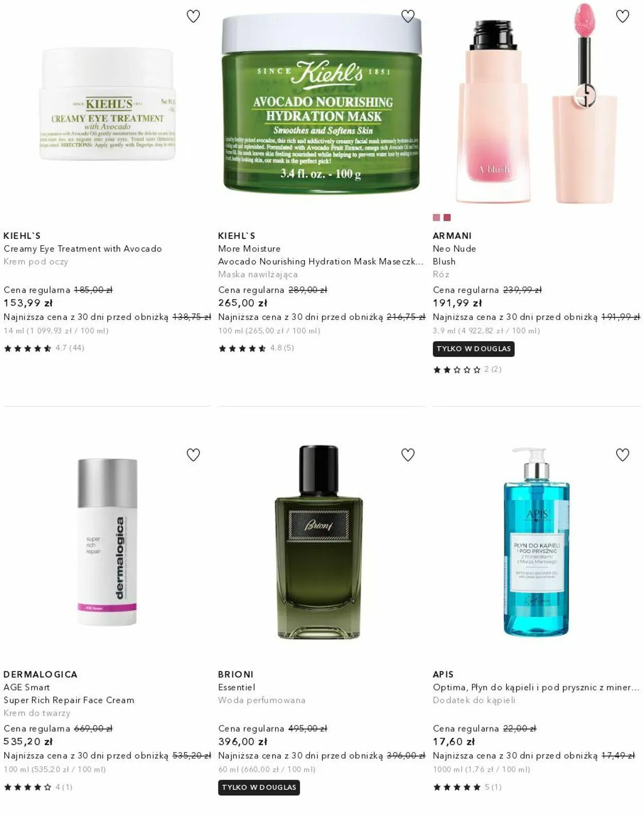The width and height of the screenshot is (644, 814).
Task: Add Kiehl's Creamy Eye Treatment to wishlist
Action: coord(193,16)
